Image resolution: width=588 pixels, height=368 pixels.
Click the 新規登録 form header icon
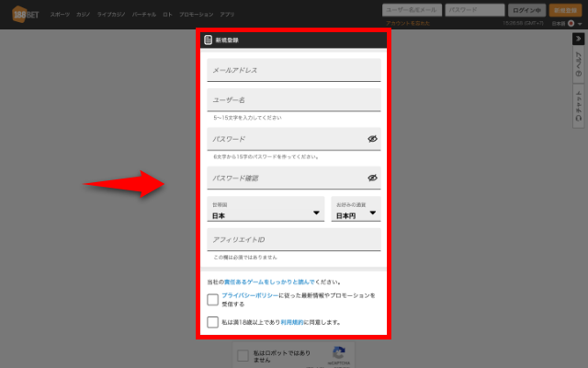(x=209, y=40)
